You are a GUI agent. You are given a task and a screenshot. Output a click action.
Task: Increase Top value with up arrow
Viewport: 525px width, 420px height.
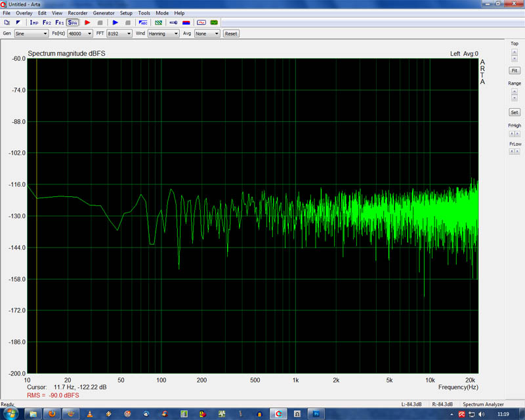coord(514,51)
